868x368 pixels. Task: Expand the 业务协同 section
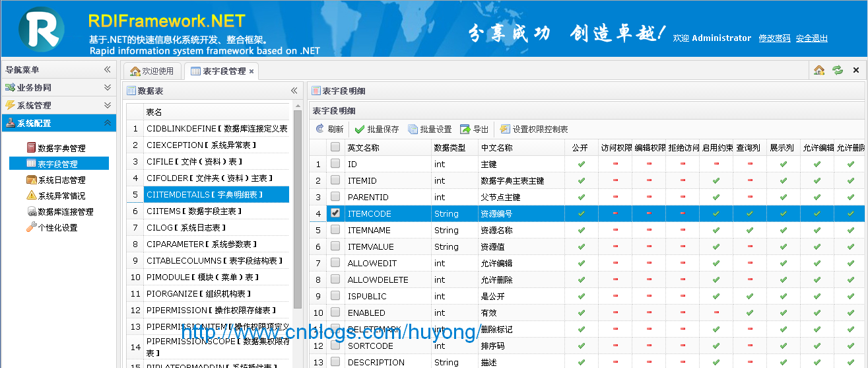coord(107,87)
